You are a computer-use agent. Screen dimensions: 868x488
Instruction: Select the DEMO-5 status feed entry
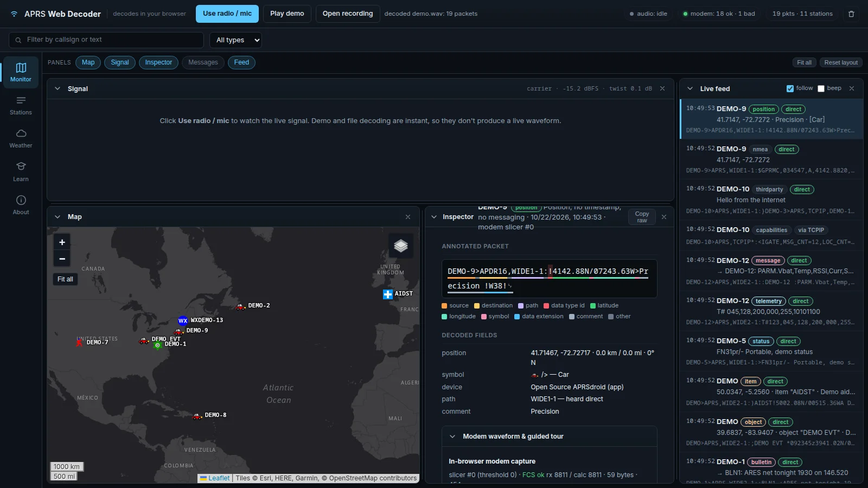(x=771, y=351)
